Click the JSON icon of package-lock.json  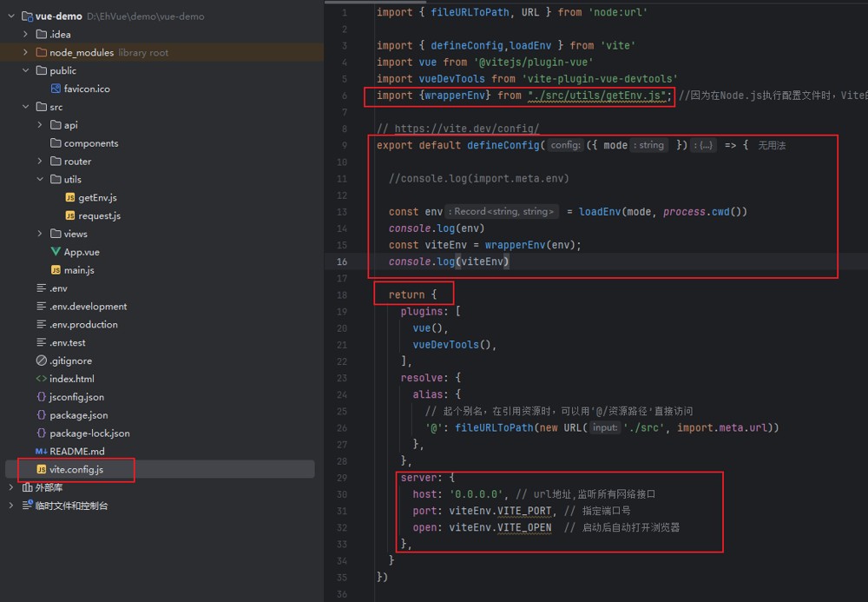coord(41,433)
